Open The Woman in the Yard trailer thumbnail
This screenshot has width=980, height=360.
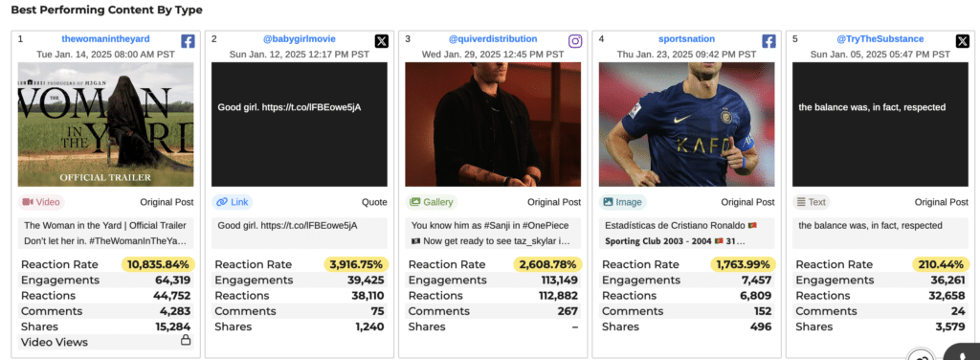tap(105, 124)
